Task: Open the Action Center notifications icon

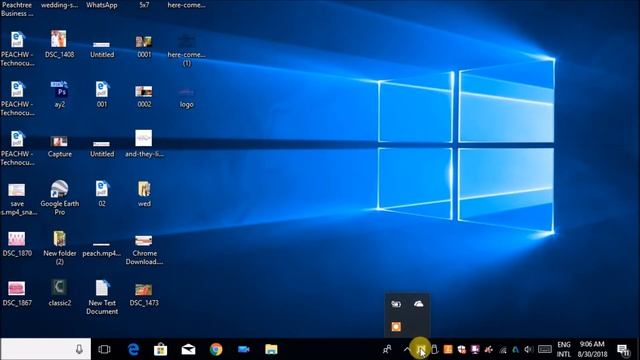Action: tap(623, 350)
